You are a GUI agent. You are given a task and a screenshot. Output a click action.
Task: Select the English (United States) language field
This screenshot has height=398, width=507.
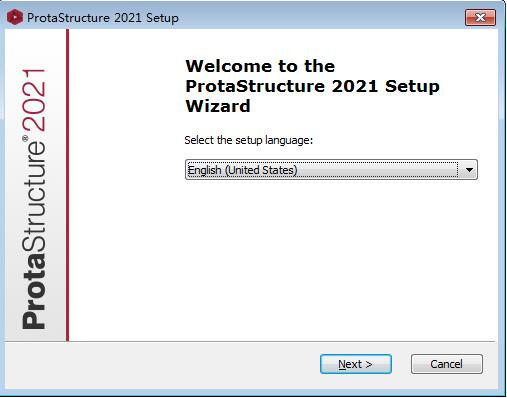tap(331, 170)
